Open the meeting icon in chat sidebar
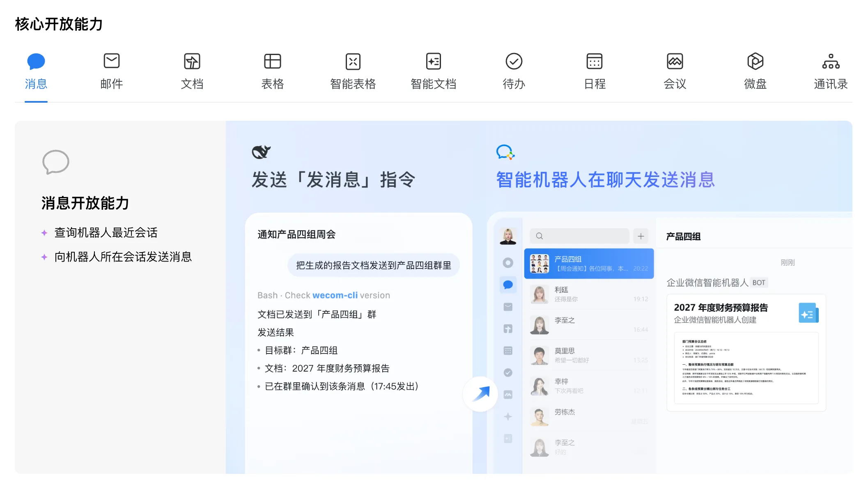 (508, 395)
